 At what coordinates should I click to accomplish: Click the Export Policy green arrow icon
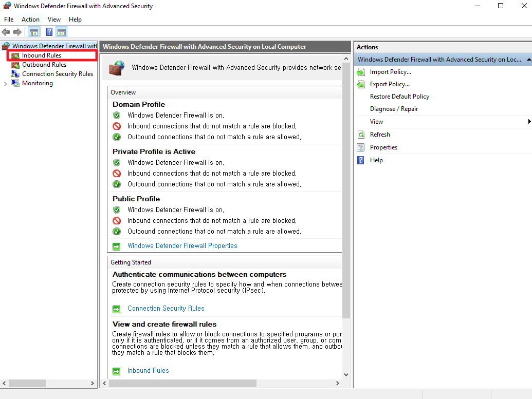(x=361, y=84)
